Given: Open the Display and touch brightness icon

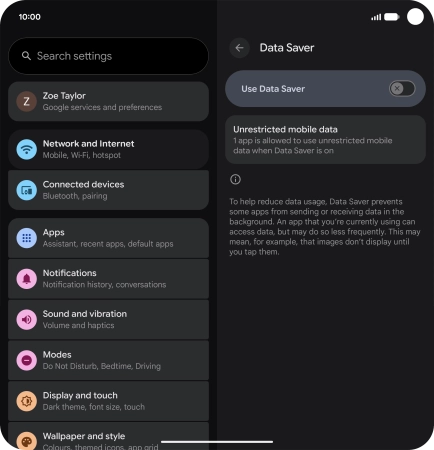Looking at the screenshot, I should 26,401.
